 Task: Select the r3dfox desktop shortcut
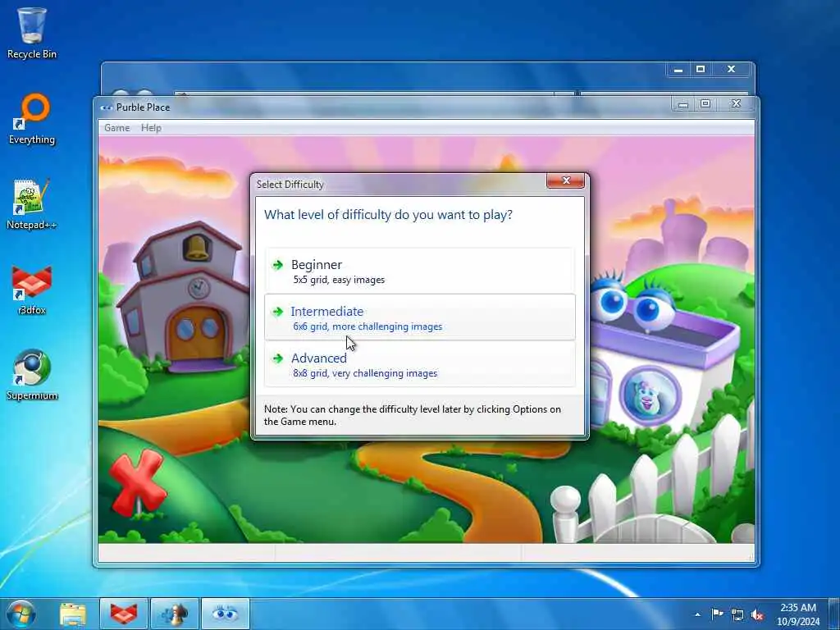pyautogui.click(x=32, y=290)
